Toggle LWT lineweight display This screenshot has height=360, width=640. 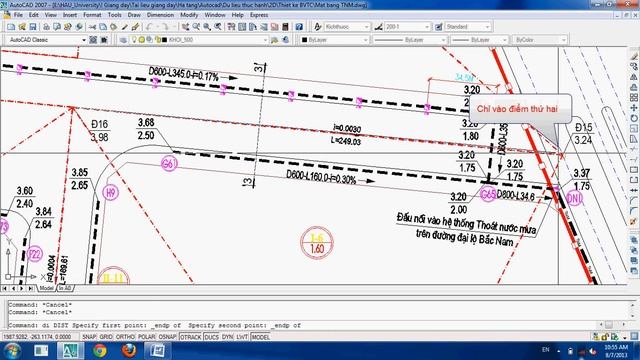pos(242,337)
